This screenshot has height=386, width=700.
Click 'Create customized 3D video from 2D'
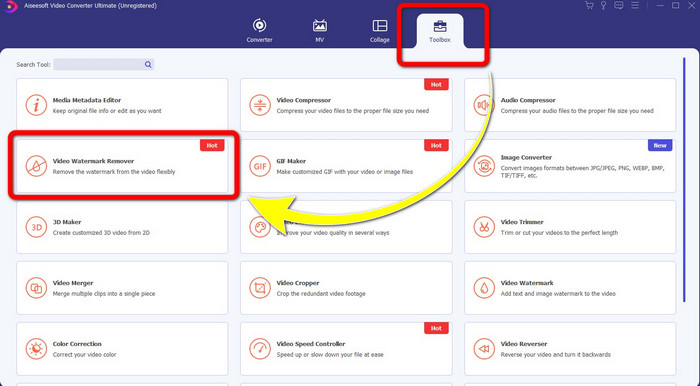click(x=101, y=232)
